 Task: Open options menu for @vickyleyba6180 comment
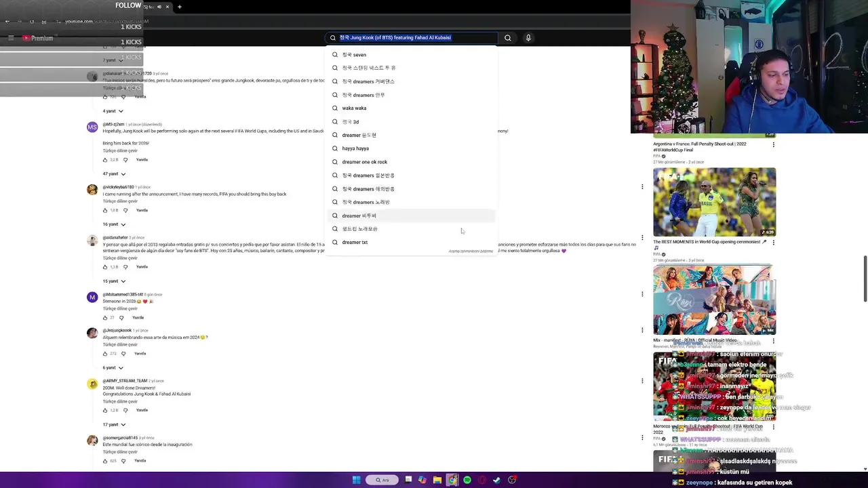pos(642,187)
